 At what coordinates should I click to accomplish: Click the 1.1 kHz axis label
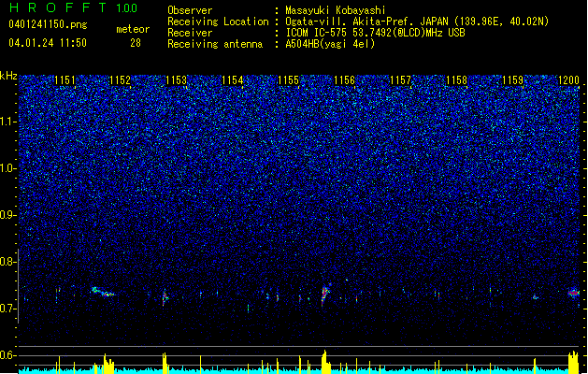pos(8,122)
